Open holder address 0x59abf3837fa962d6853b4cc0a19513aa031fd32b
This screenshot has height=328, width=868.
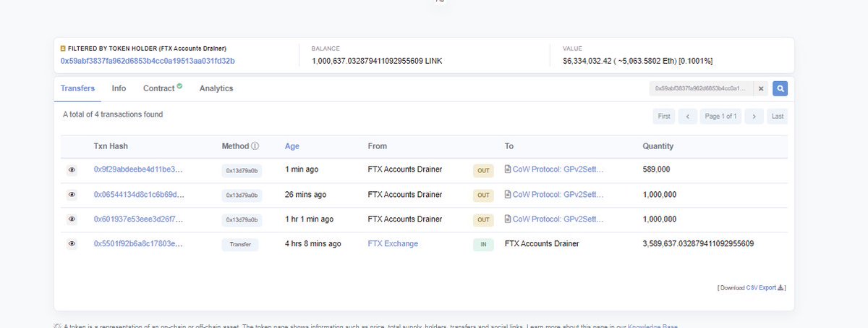click(148, 61)
